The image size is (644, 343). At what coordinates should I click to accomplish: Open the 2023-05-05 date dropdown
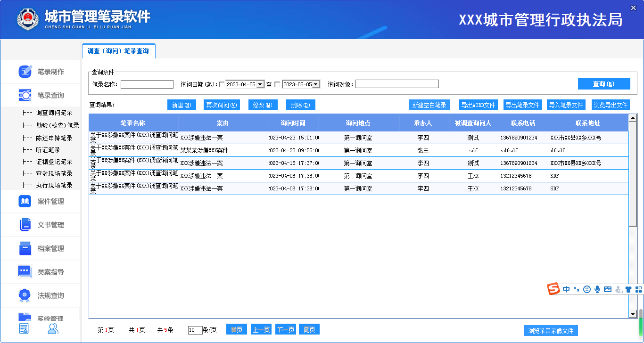(316, 84)
